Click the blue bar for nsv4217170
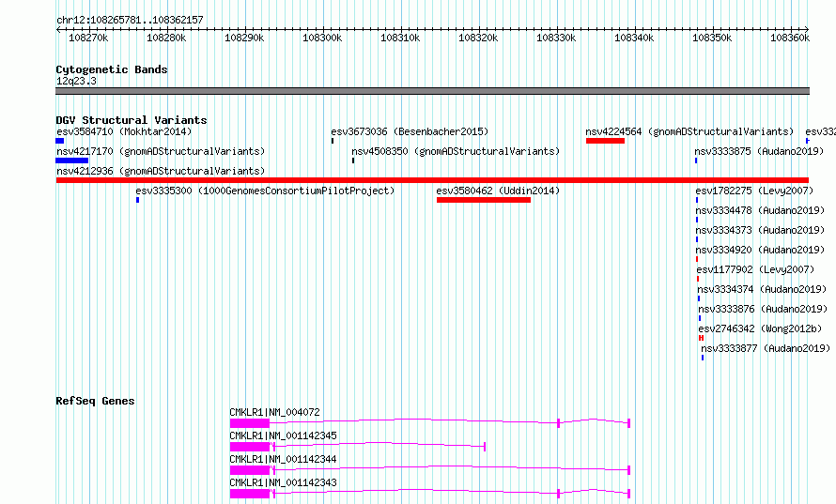The width and height of the screenshot is (836, 504). click(x=72, y=160)
